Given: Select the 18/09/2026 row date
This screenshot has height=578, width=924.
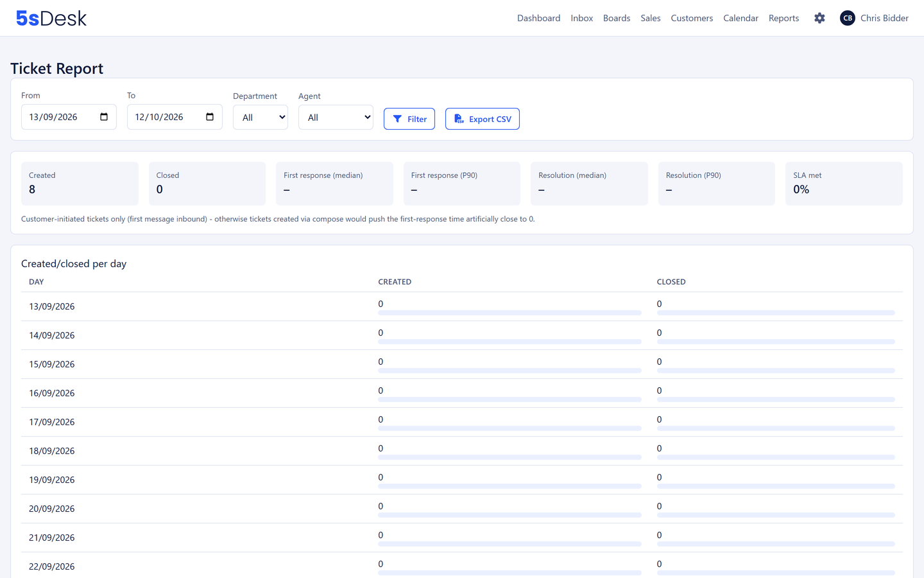Looking at the screenshot, I should tap(52, 451).
